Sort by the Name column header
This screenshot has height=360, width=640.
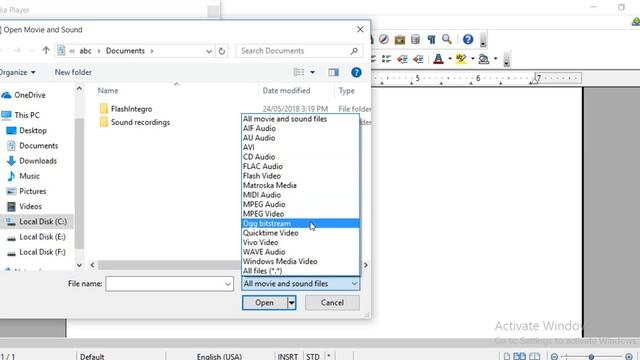tap(108, 91)
